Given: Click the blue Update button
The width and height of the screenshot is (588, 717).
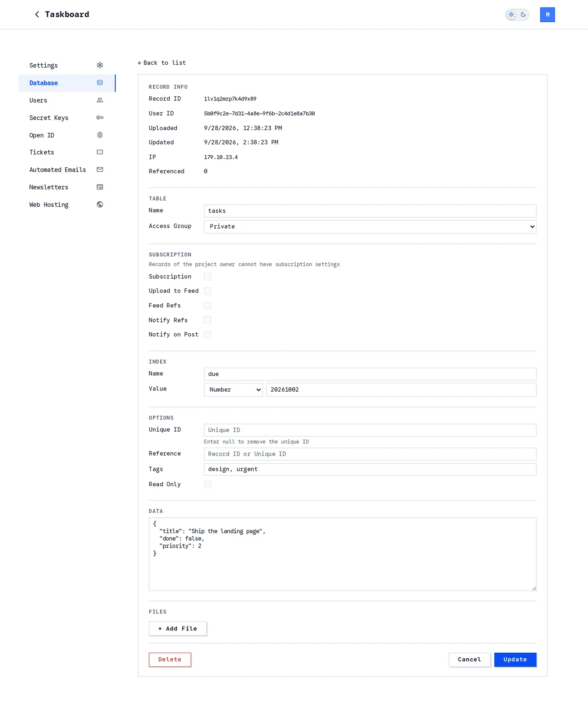Looking at the screenshot, I should pos(515,660).
